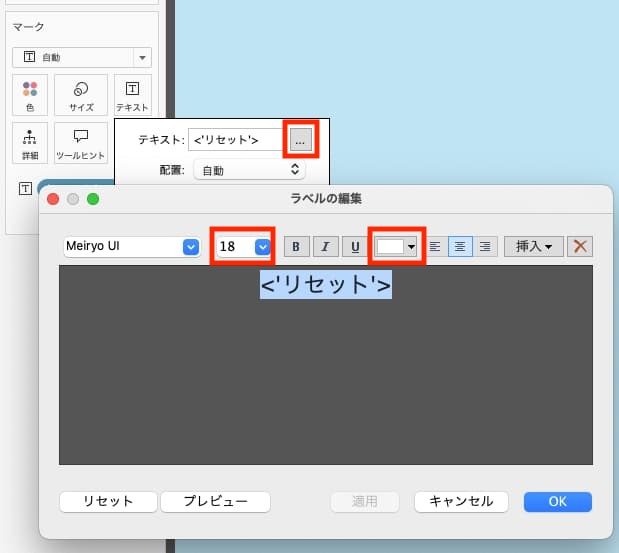The image size is (619, 553).
Task: Open the white font color swatch picker
Action: coord(396,246)
